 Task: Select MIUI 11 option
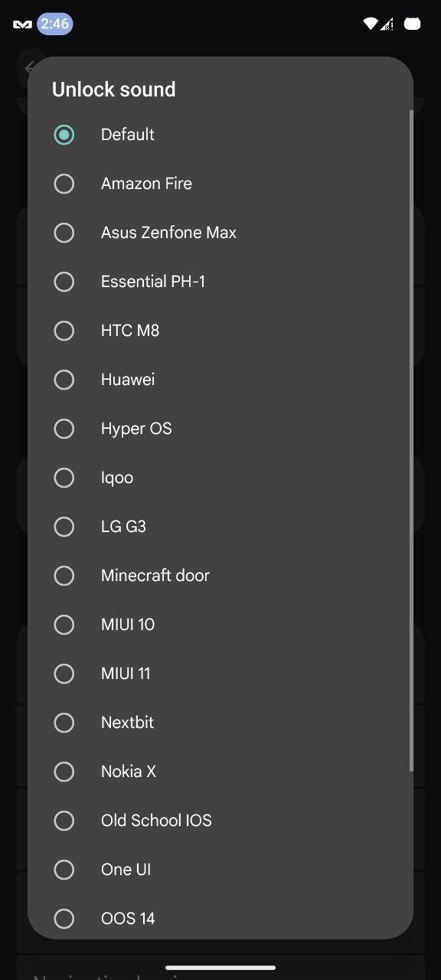[220, 674]
